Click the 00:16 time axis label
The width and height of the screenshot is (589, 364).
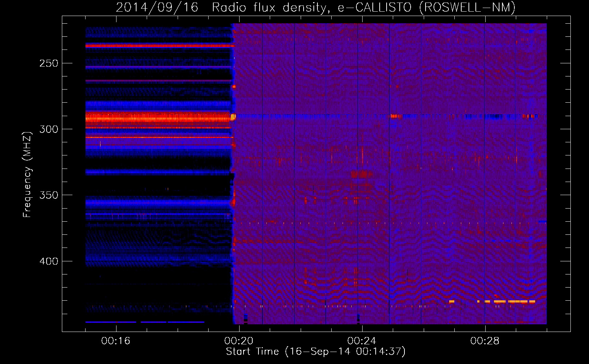tap(116, 341)
